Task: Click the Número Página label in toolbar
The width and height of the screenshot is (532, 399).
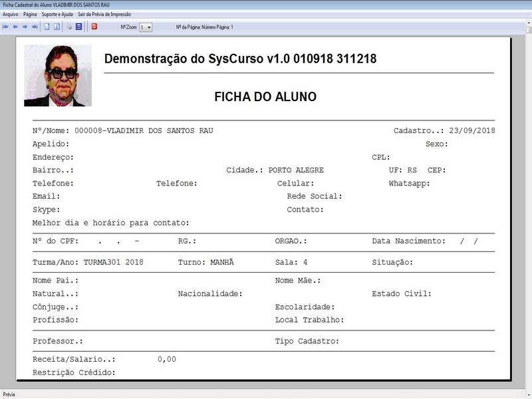Action: (x=215, y=27)
